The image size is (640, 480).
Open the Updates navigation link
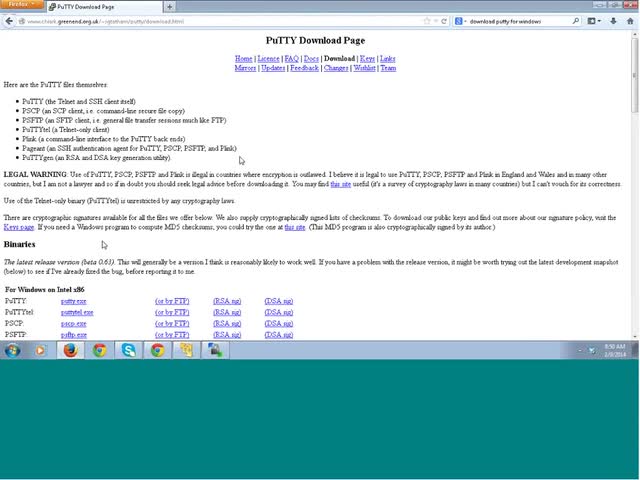[273, 68]
